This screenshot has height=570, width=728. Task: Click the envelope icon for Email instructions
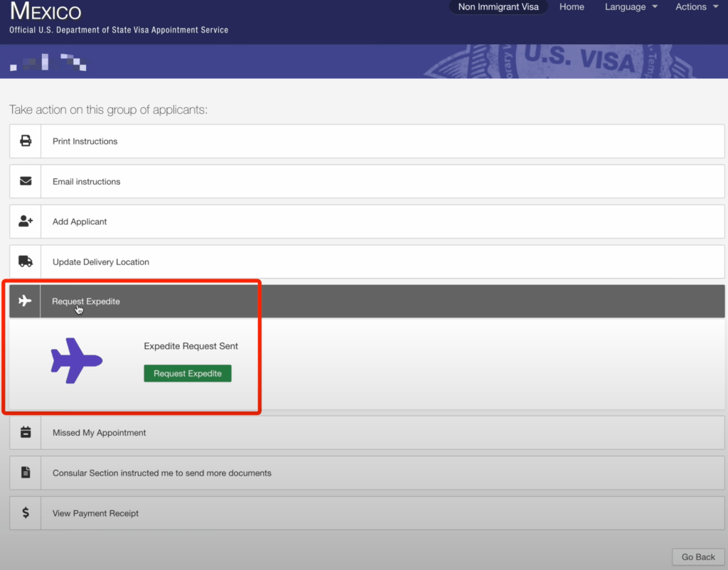click(x=26, y=181)
